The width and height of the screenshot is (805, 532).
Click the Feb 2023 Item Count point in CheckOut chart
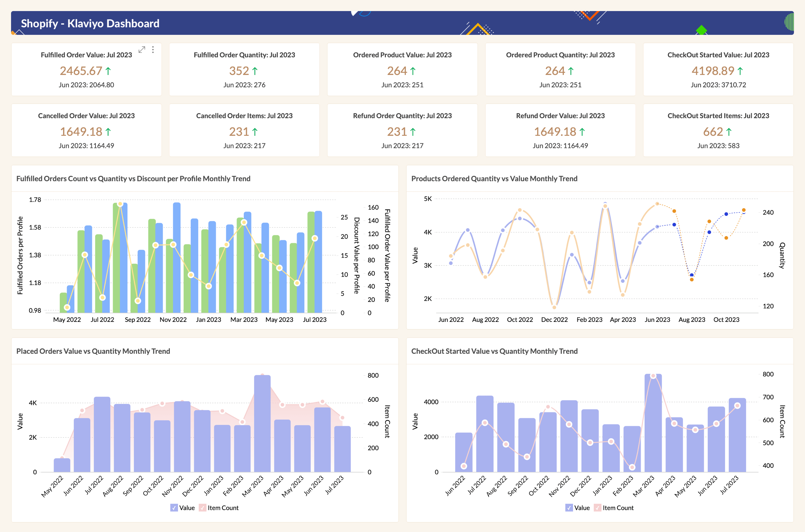[632, 467]
